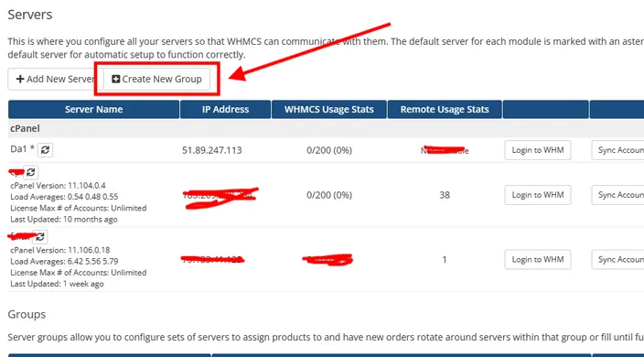Click the plus-square icon on Create New Group
The height and width of the screenshot is (357, 644).
(116, 79)
